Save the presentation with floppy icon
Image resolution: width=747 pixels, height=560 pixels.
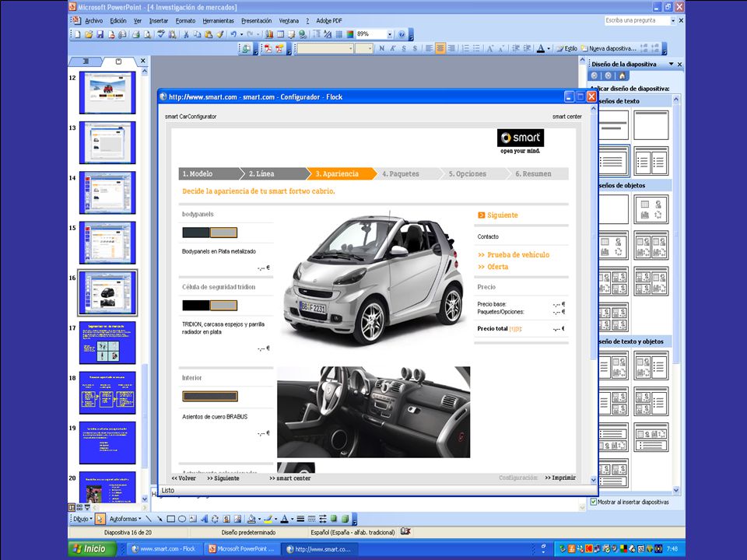pyautogui.click(x=100, y=34)
